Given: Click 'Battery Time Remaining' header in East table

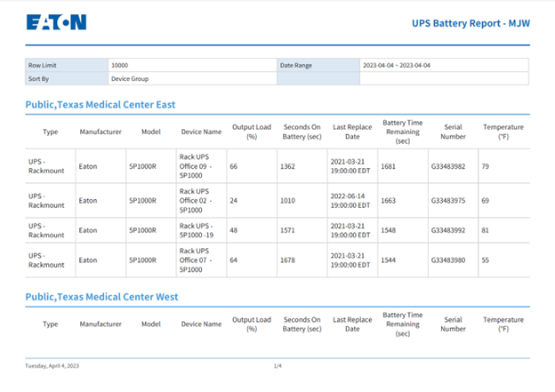Looking at the screenshot, I should tap(403, 132).
